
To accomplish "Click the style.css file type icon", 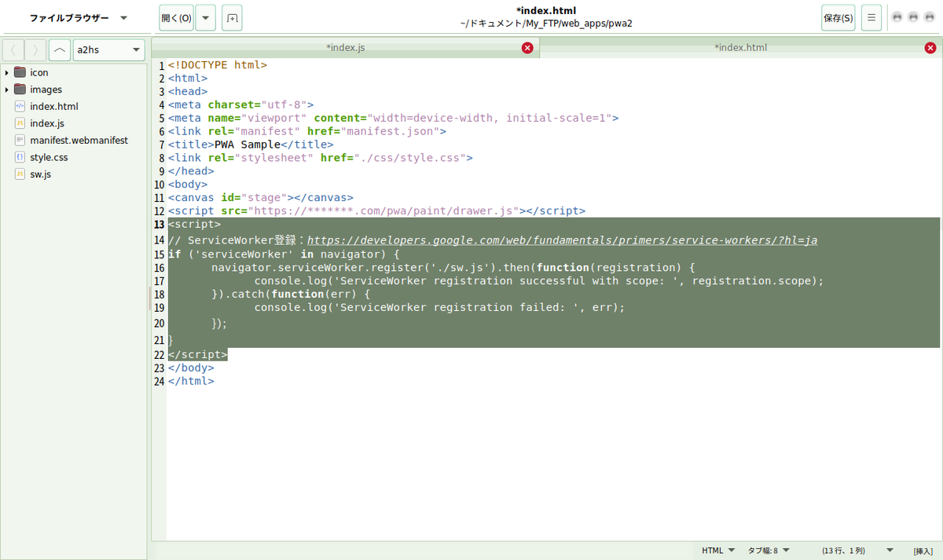I will click(x=20, y=157).
